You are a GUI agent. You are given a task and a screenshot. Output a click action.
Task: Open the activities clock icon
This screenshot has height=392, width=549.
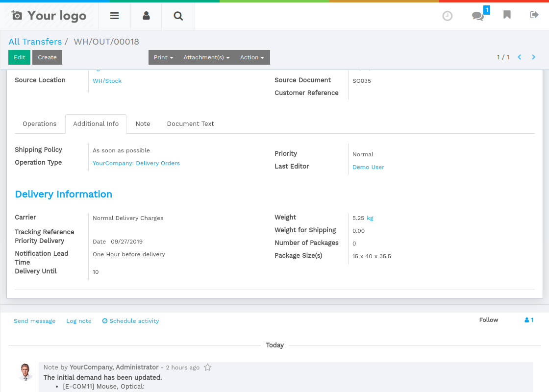447,16
